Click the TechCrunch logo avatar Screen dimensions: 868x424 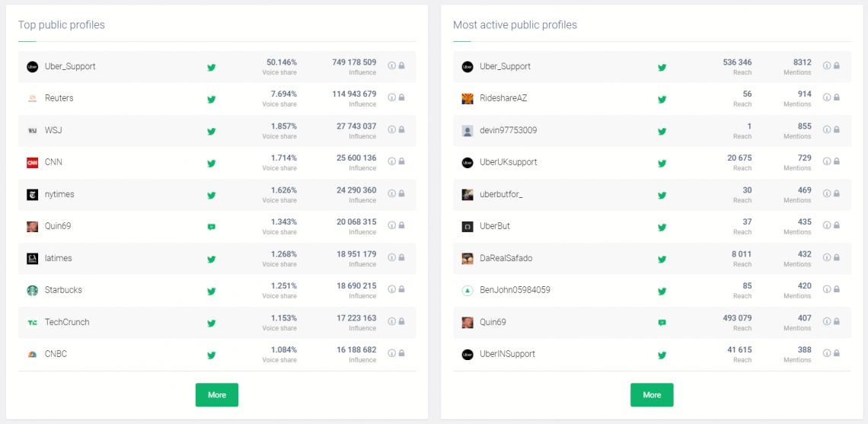click(x=32, y=322)
